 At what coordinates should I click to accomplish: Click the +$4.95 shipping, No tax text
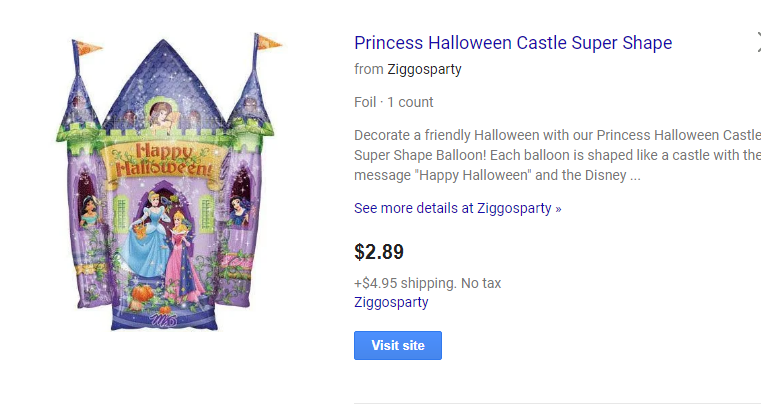427,283
